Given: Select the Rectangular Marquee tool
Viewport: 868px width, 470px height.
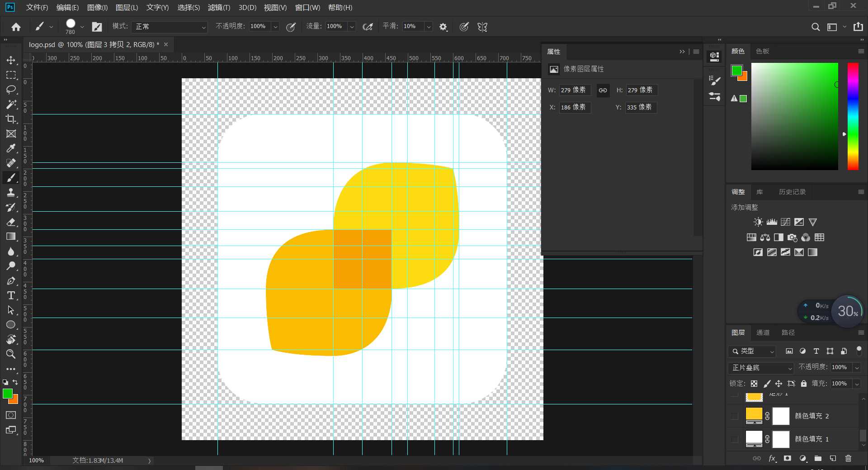Looking at the screenshot, I should coord(11,75).
